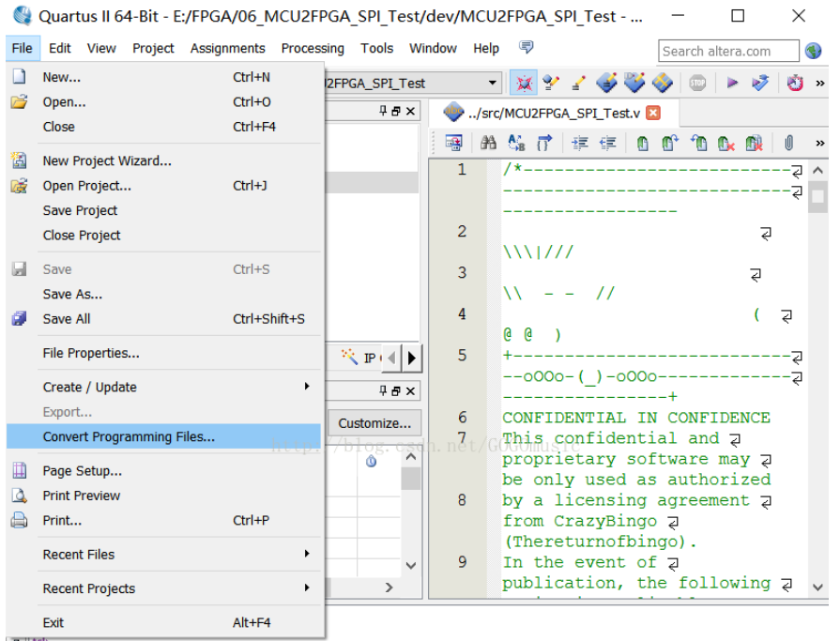Choose Save As from File menu
The height and width of the screenshot is (641, 840).
pos(163,294)
